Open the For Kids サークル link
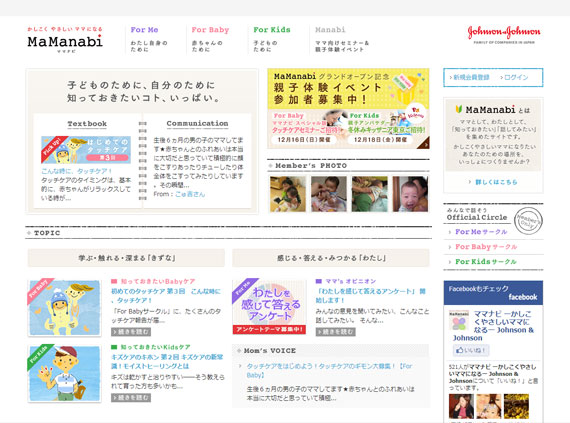 [x=485, y=262]
